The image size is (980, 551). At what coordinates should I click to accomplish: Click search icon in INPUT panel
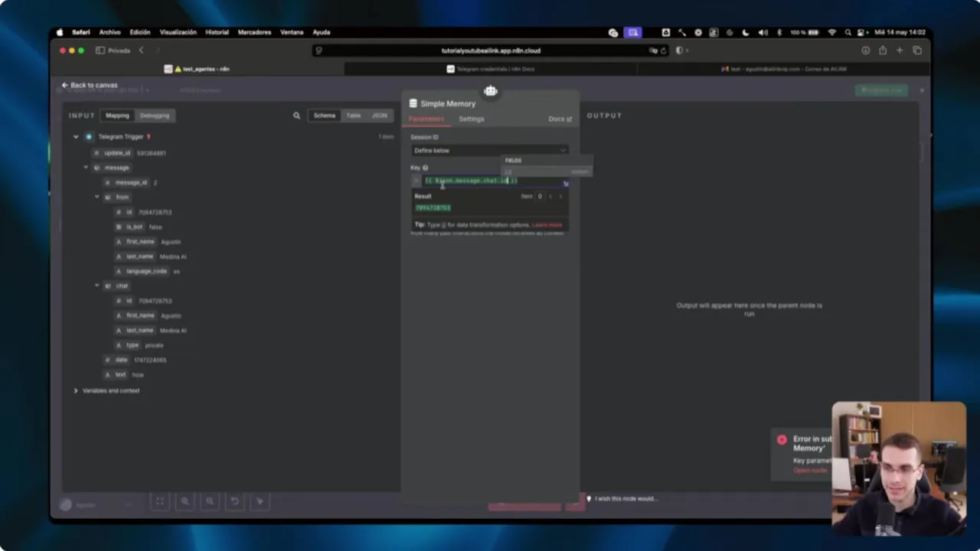(296, 116)
